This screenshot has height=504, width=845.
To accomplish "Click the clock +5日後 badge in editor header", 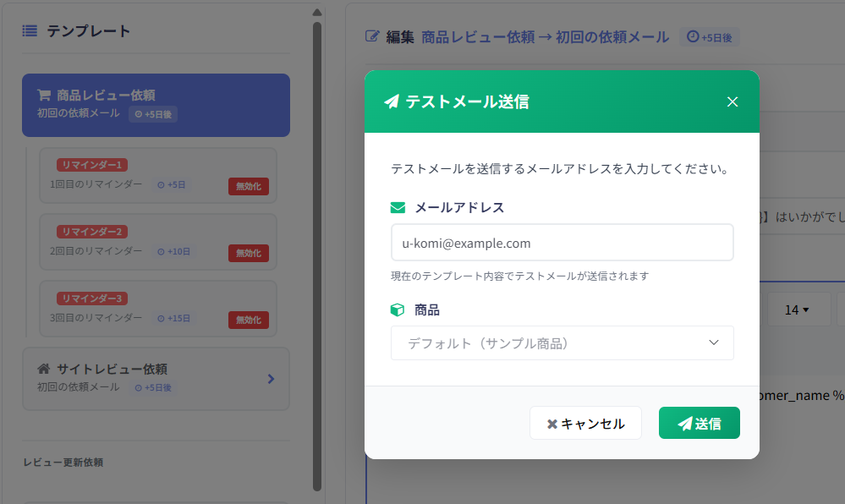I will coord(709,37).
